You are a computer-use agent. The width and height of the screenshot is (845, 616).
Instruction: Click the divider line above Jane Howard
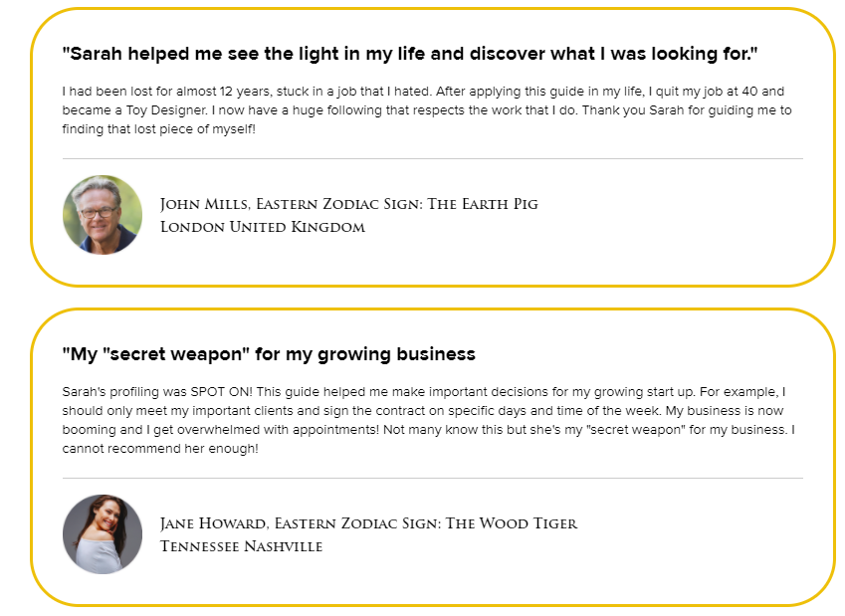click(x=433, y=478)
